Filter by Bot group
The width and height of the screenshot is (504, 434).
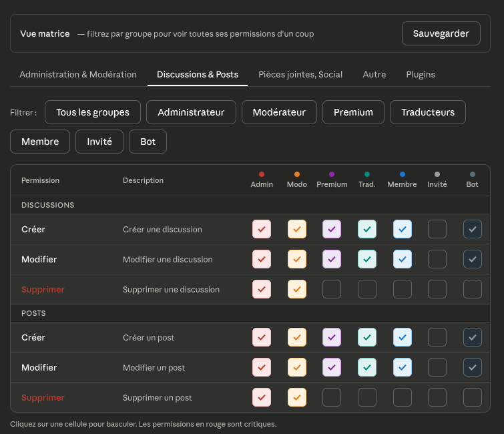(148, 142)
